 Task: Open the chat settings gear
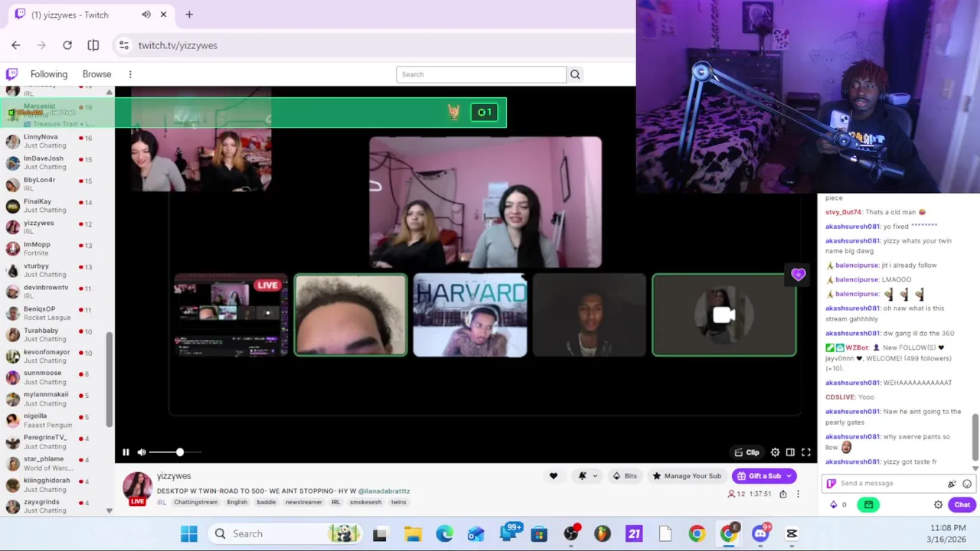(938, 504)
